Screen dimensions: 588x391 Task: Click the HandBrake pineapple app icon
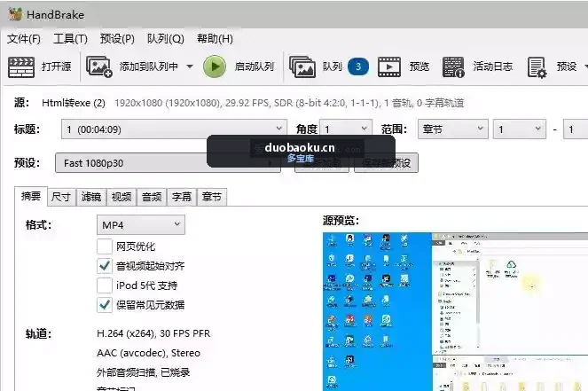pos(15,14)
